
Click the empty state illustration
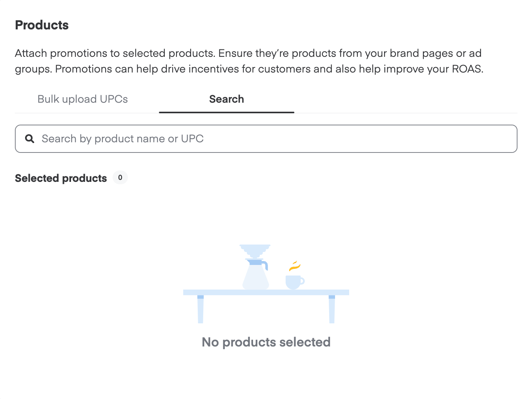[266, 282]
